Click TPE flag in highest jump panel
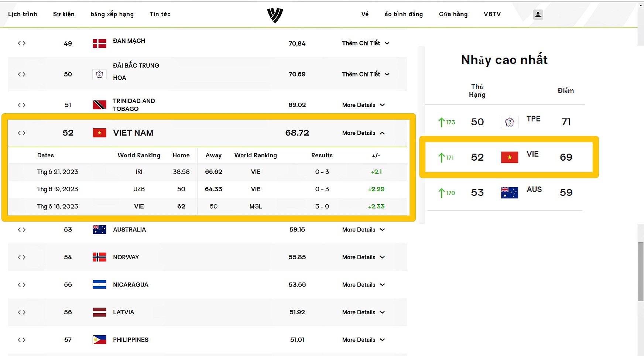 click(510, 122)
